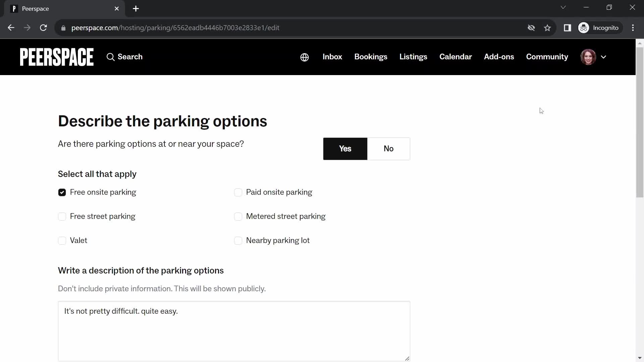Toggle Free onsite parking checkbox
The image size is (644, 362).
tap(62, 192)
